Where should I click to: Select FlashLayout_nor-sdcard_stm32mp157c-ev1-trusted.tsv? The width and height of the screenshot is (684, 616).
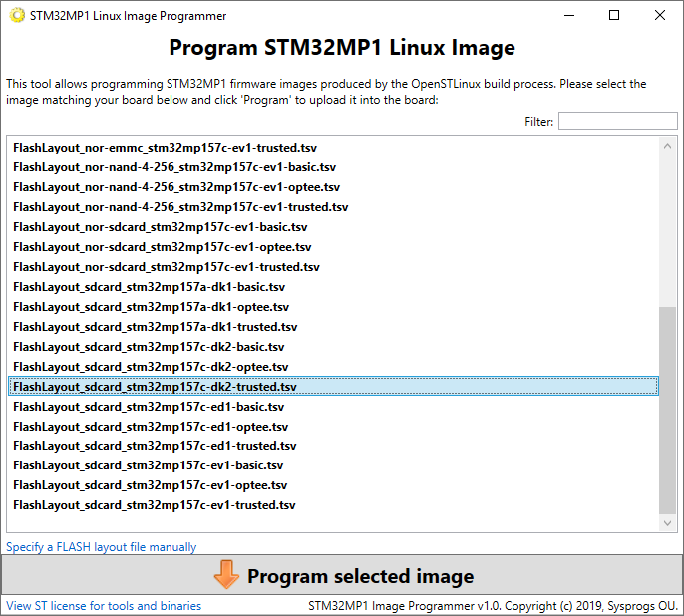coord(334,267)
